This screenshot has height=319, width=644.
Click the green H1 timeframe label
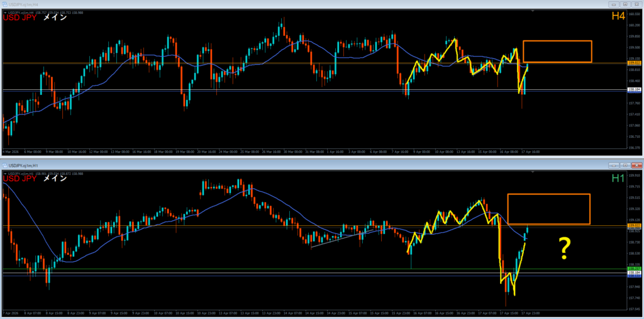pos(617,179)
